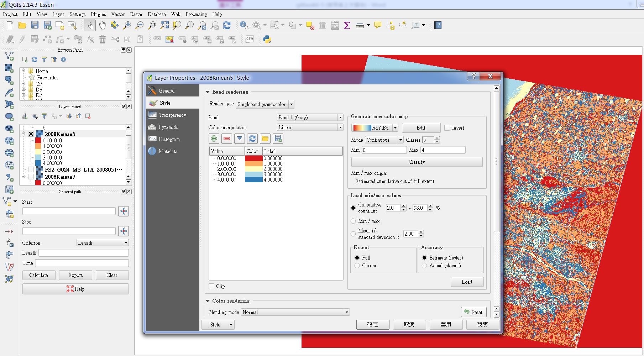Click red color swatch for value 0.000000
The height and width of the screenshot is (356, 644).
coord(253,158)
